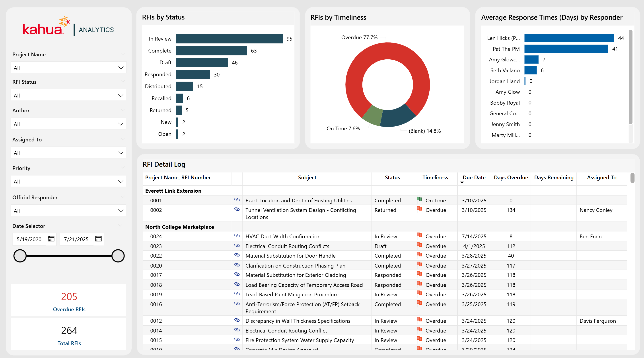This screenshot has height=358, width=644.
Task: Open start date calendar picker icon
Action: [51, 239]
